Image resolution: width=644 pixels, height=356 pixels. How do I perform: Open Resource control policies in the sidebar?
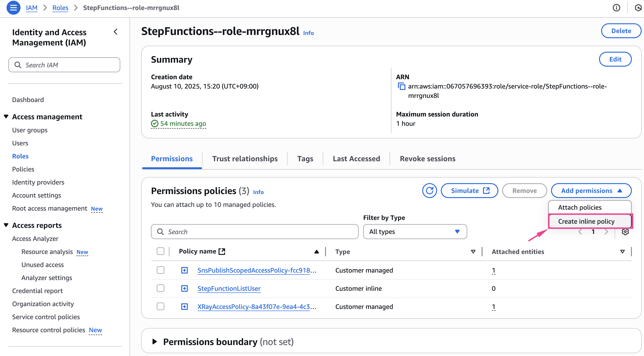coord(48,330)
